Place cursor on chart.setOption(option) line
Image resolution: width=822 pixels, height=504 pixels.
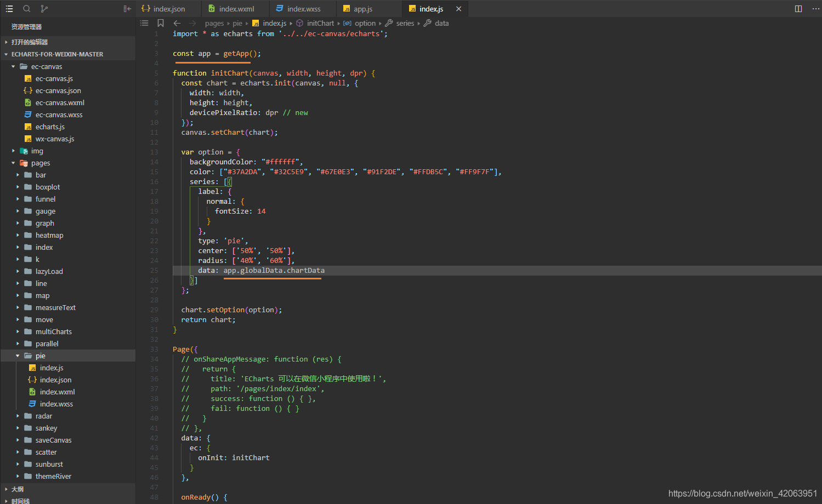point(231,310)
